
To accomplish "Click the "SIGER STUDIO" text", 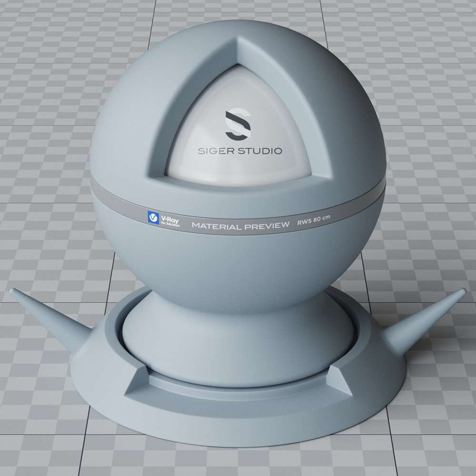I will point(240,151).
